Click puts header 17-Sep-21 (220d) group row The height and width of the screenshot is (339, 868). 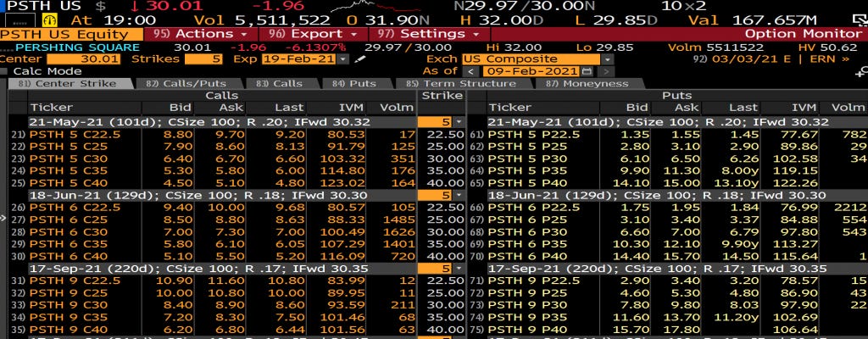click(x=677, y=269)
